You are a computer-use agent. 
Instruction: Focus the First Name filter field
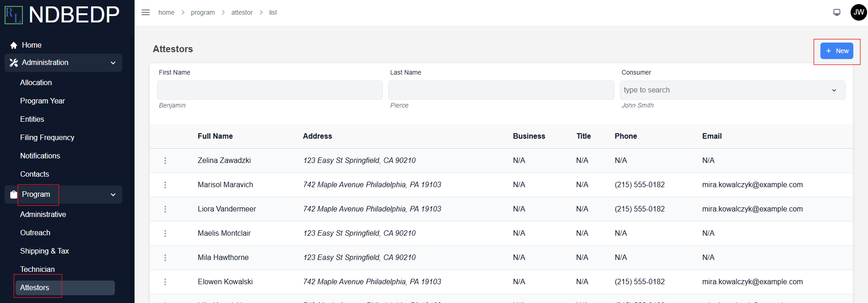coord(270,90)
